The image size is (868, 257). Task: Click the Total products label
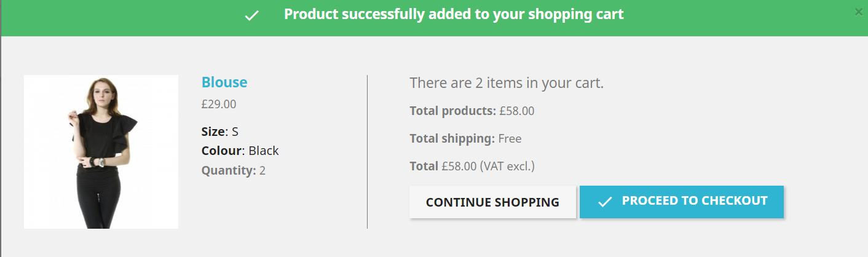[x=452, y=111]
